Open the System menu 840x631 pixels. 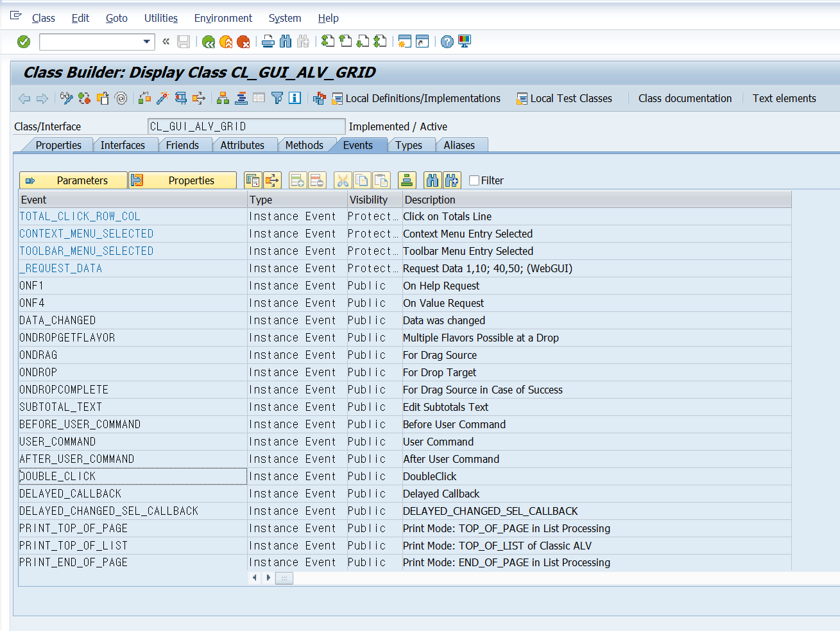(285, 18)
